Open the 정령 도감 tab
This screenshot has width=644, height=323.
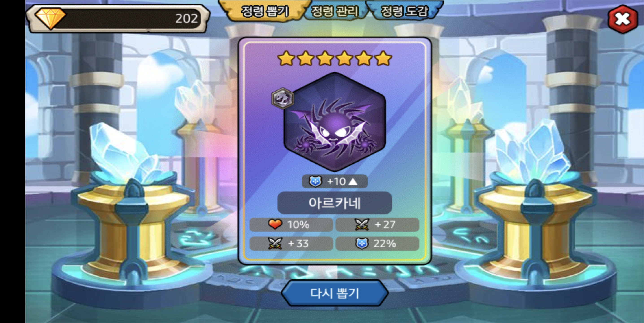[404, 11]
